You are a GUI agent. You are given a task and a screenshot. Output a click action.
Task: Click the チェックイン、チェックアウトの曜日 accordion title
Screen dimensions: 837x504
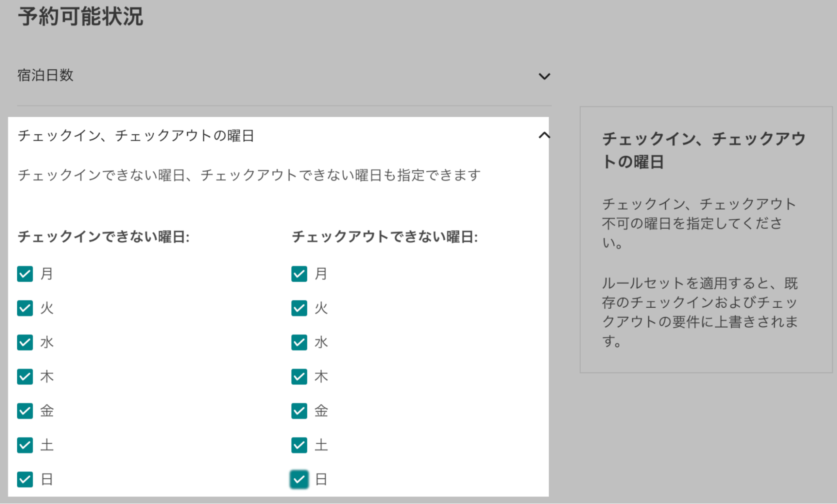(x=136, y=136)
